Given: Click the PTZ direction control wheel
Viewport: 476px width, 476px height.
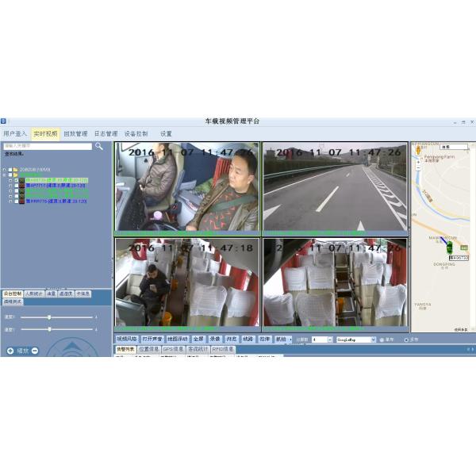Looking at the screenshot, I should pos(71,351).
